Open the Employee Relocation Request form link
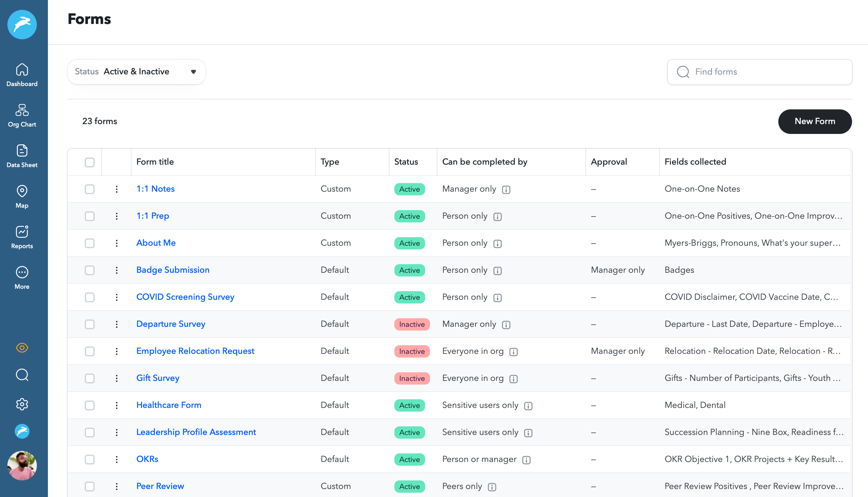 pos(195,351)
